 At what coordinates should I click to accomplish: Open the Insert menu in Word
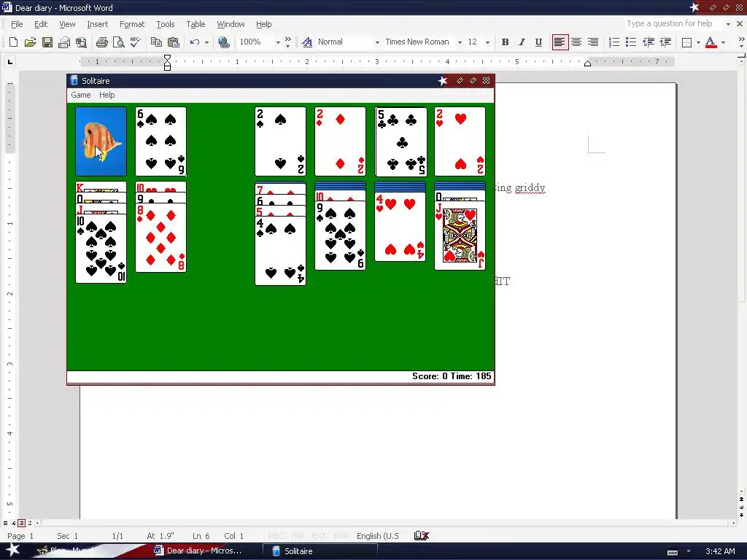tap(97, 24)
